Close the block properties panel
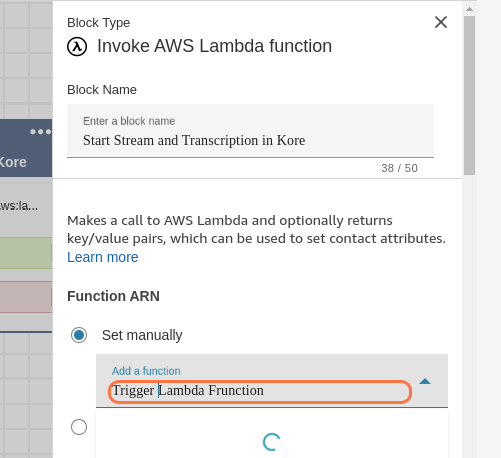 [441, 22]
